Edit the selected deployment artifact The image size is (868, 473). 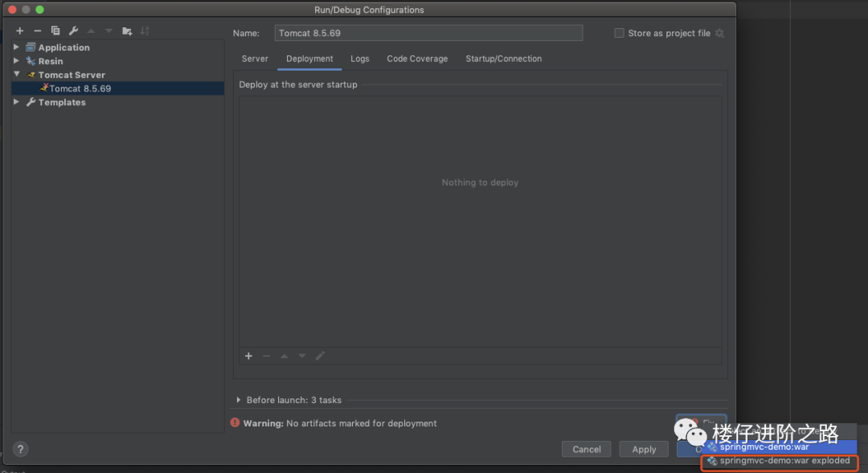(320, 356)
